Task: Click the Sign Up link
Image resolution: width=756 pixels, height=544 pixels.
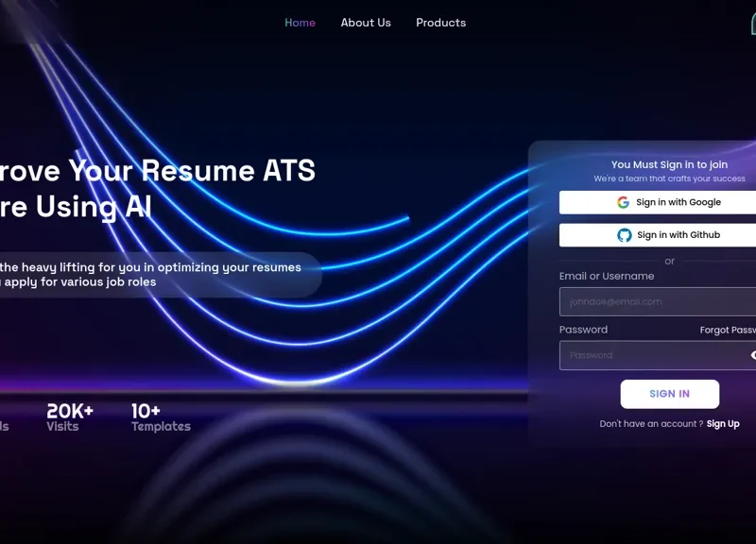Action: [x=723, y=424]
